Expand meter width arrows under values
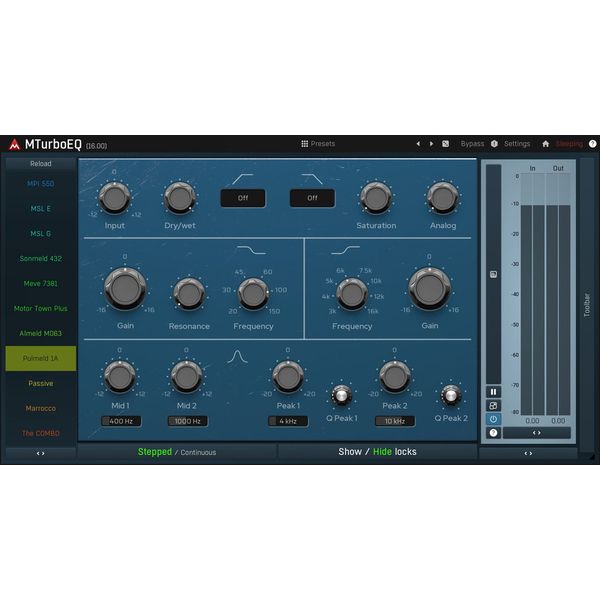This screenshot has height=600, width=600. click(536, 433)
